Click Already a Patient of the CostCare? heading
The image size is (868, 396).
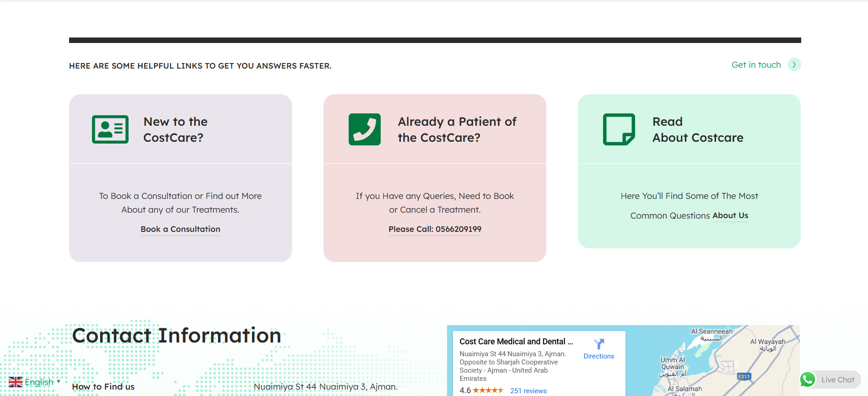click(457, 129)
